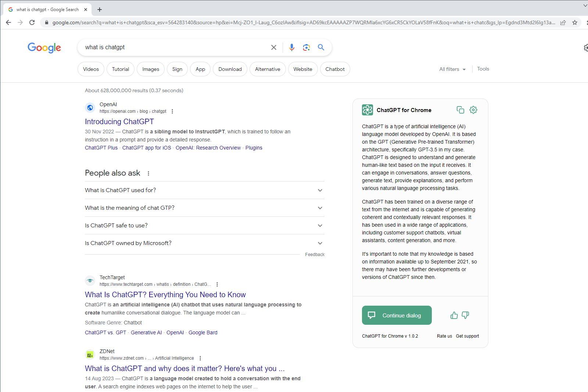This screenshot has height=392, width=588.
Task: Open the ChatGPT Plus sitelink
Action: pyautogui.click(x=101, y=148)
